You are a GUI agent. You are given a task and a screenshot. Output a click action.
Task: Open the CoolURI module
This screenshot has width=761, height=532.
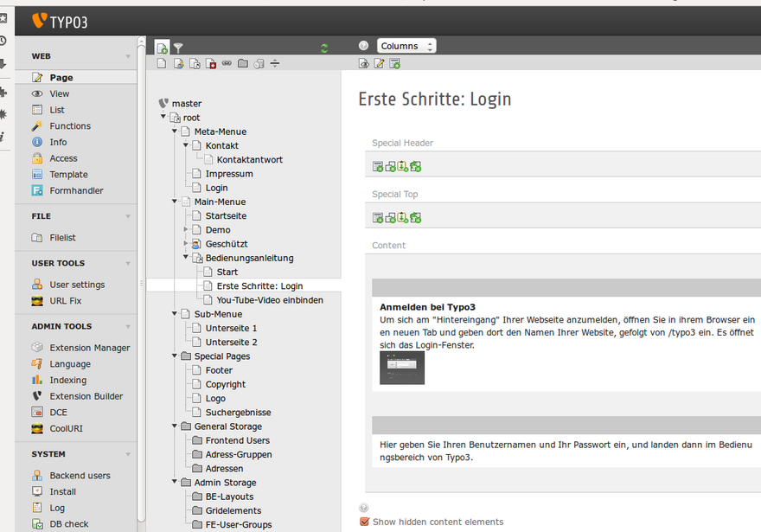[66, 428]
